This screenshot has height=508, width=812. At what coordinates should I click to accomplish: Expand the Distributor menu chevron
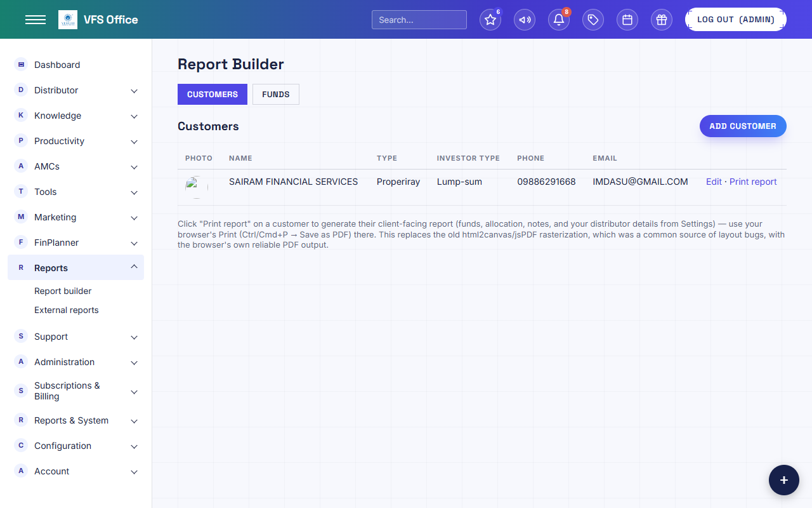[134, 91]
